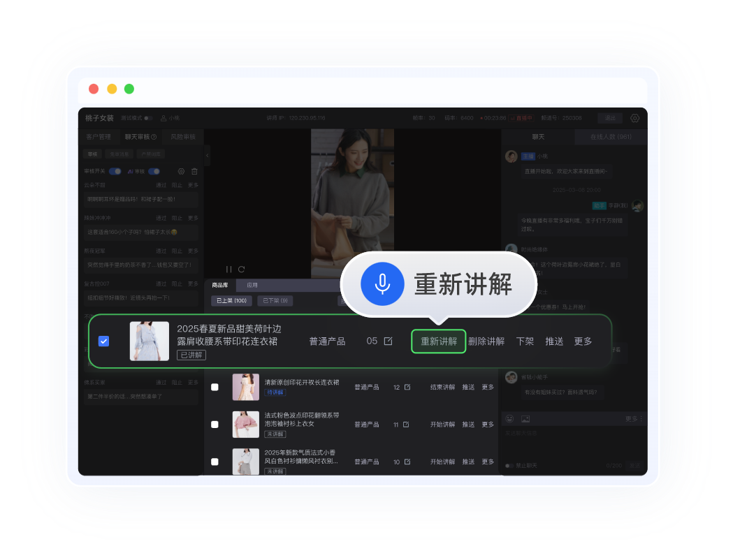Screen dimensions: 733x560
Task: Click the 重新讲解 button in highlighted row
Action: 438,341
